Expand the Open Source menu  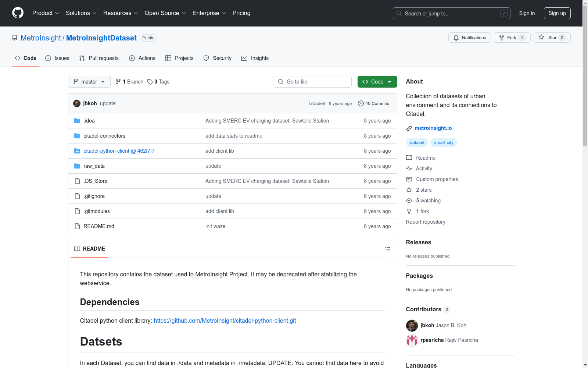pyautogui.click(x=165, y=13)
